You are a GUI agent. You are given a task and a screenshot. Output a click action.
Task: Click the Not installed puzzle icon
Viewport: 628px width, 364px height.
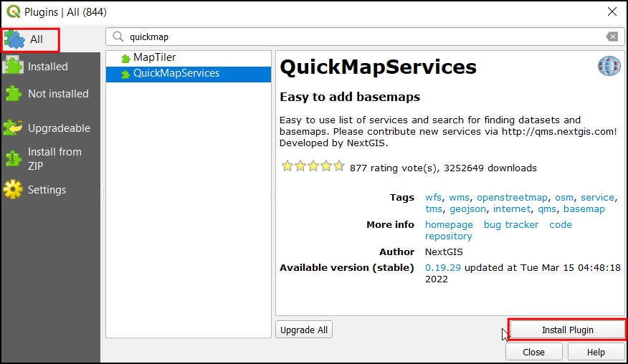click(13, 93)
